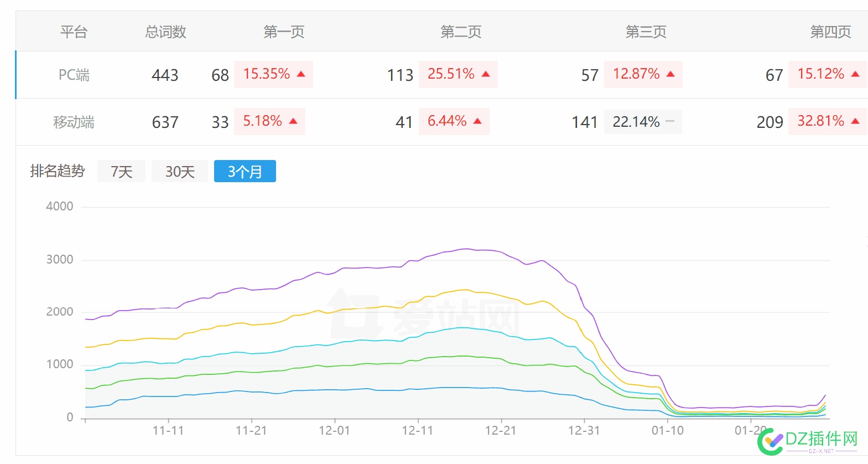Click the up arrow beside 12.87%
This screenshot has height=464, width=868.
click(x=671, y=74)
